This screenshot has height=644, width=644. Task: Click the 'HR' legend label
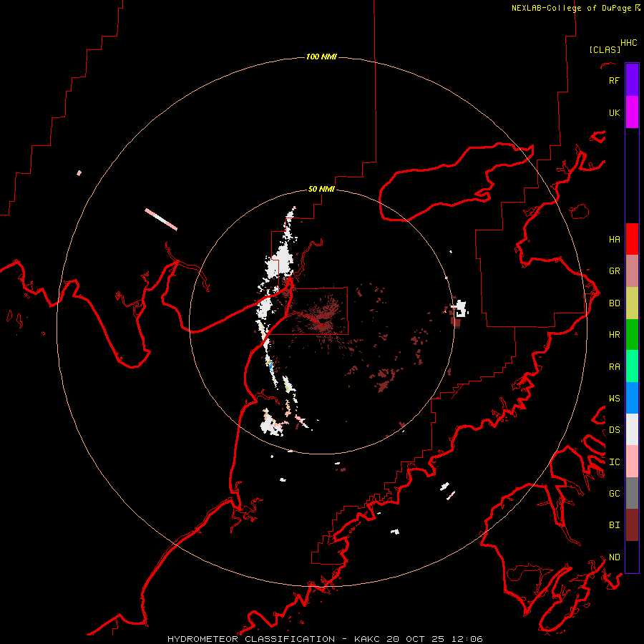[614, 335]
